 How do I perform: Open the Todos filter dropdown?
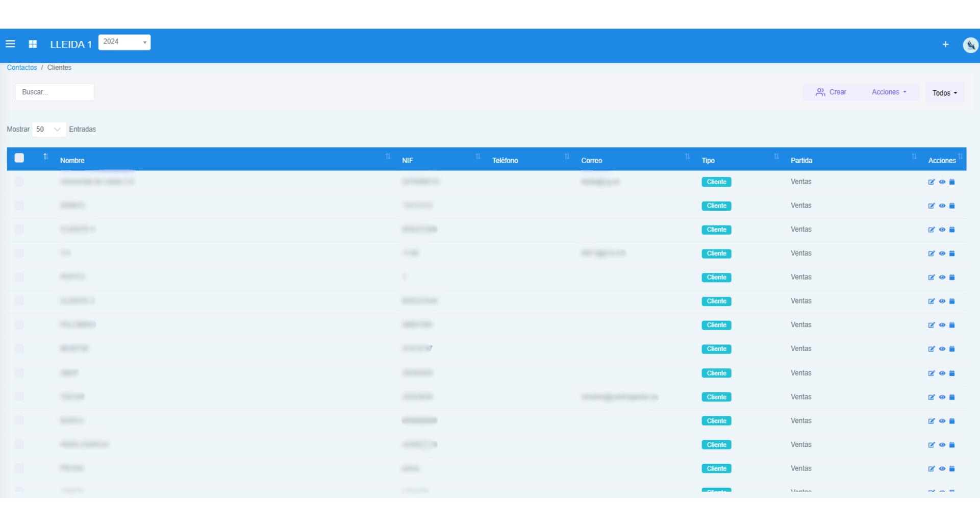(x=944, y=93)
